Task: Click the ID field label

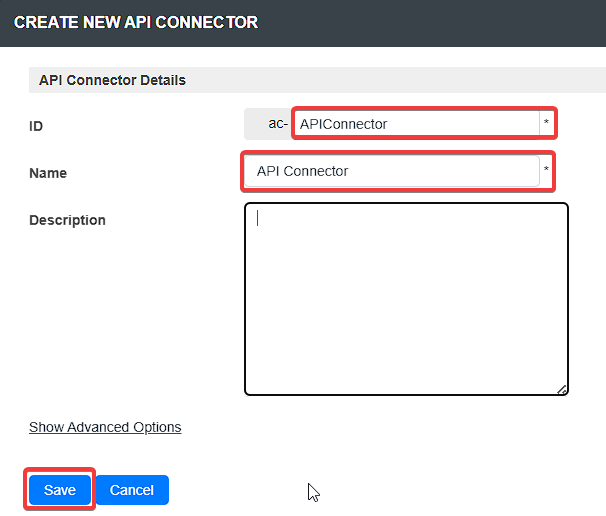Action: click(36, 126)
